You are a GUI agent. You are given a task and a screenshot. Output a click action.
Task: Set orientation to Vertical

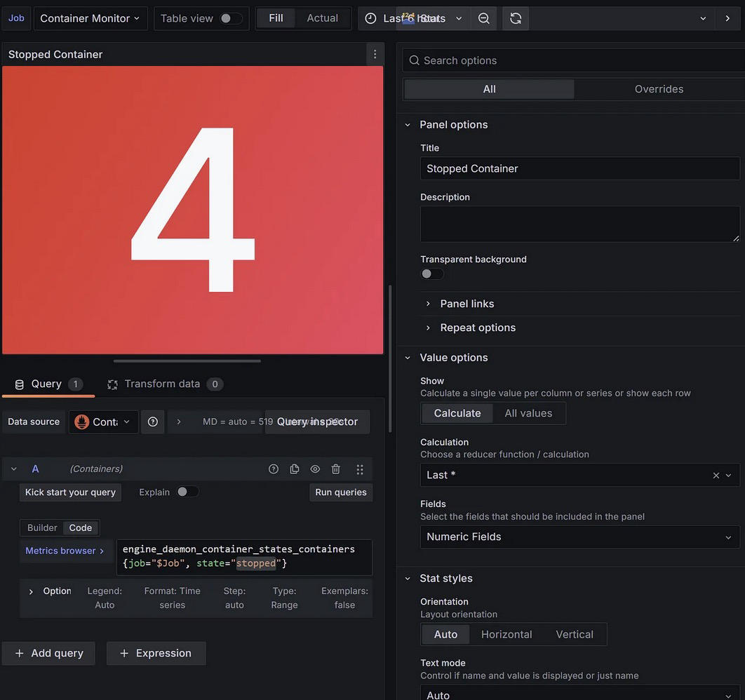575,635
